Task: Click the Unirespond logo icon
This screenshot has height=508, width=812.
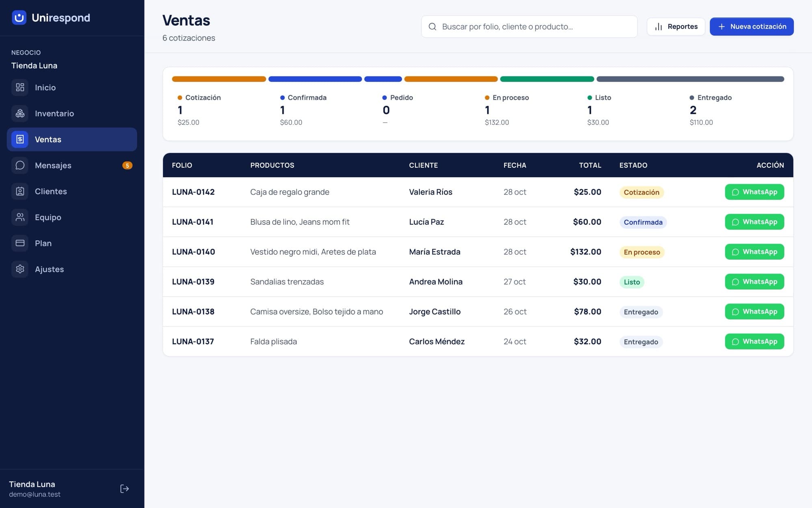Action: pos(19,17)
